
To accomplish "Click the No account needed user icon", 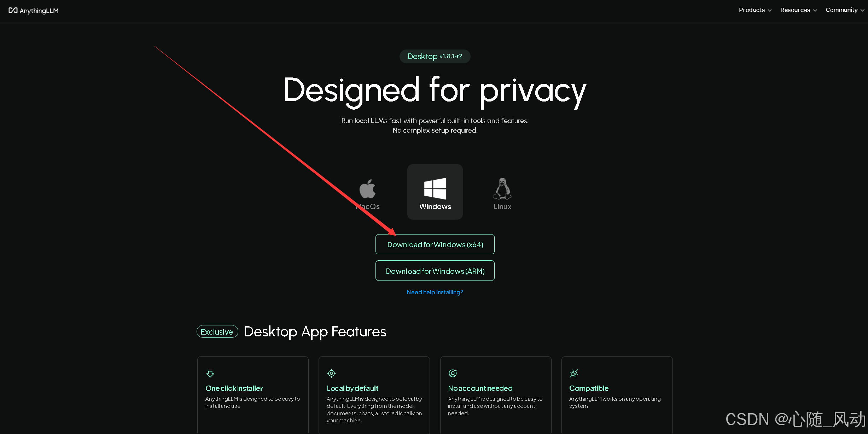I will 453,374.
